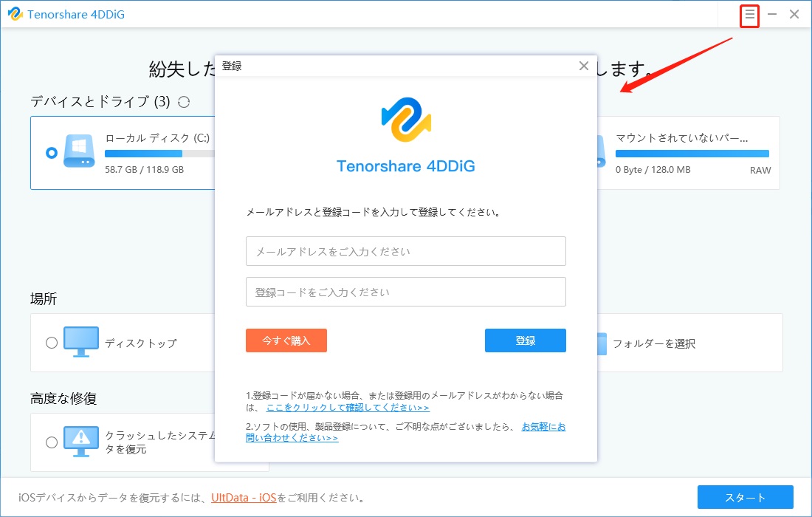
Task: Click the unmounted partition usage bar
Action: [692, 154]
